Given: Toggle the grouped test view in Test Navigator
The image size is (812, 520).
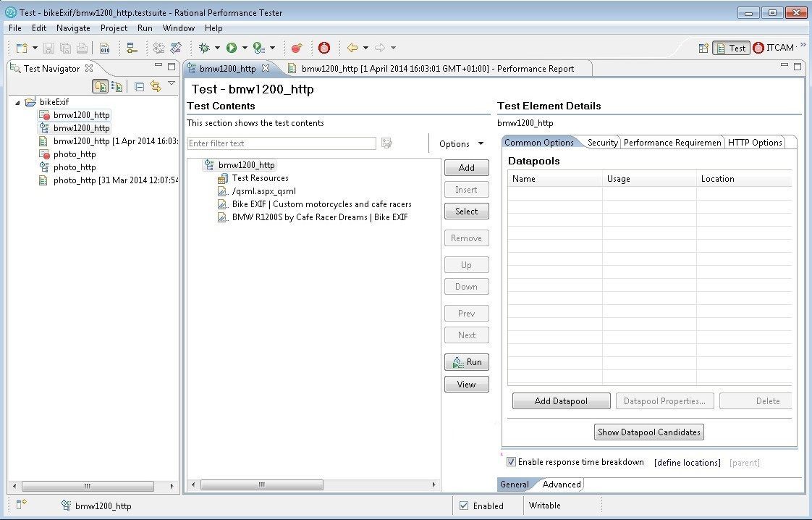Looking at the screenshot, I should click(101, 85).
